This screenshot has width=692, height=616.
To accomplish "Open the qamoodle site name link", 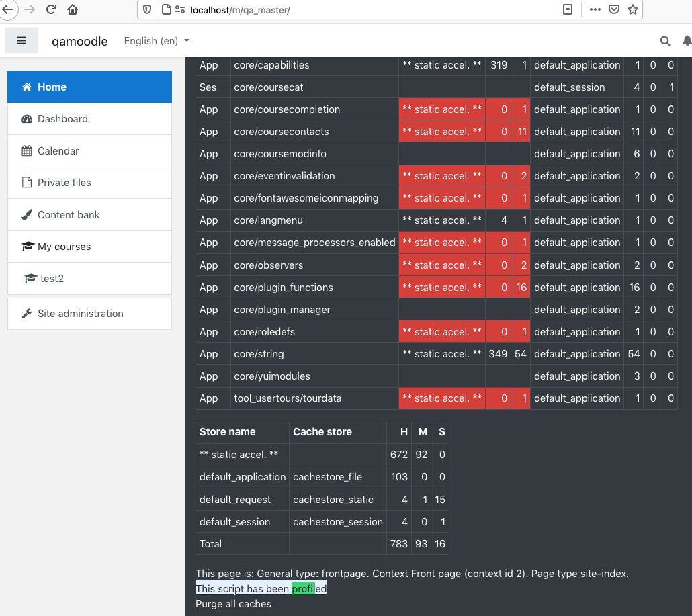I will pyautogui.click(x=80, y=41).
